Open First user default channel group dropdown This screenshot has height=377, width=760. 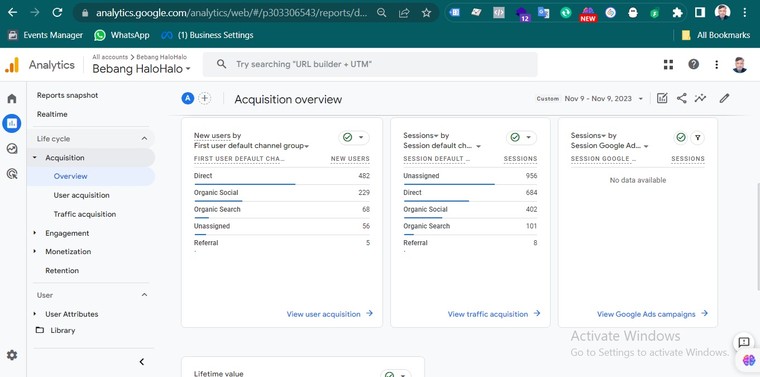[x=252, y=146]
